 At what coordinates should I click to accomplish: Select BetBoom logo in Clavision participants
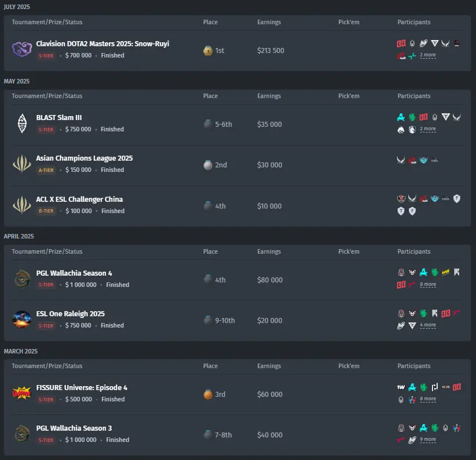coord(402,43)
